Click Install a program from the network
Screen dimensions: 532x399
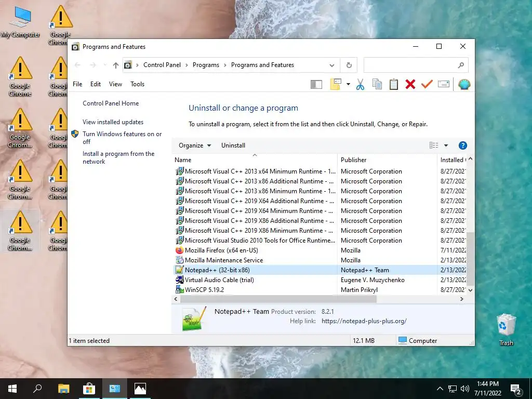click(118, 158)
